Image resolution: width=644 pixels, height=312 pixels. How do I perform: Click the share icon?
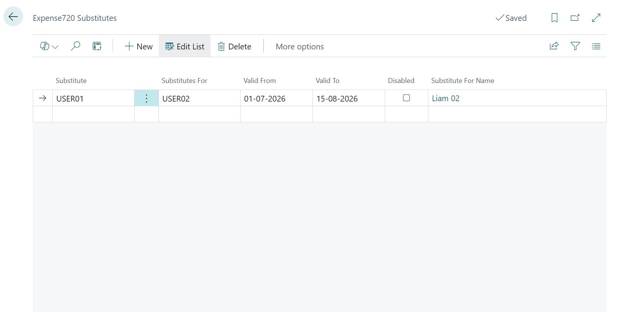pyautogui.click(x=554, y=46)
